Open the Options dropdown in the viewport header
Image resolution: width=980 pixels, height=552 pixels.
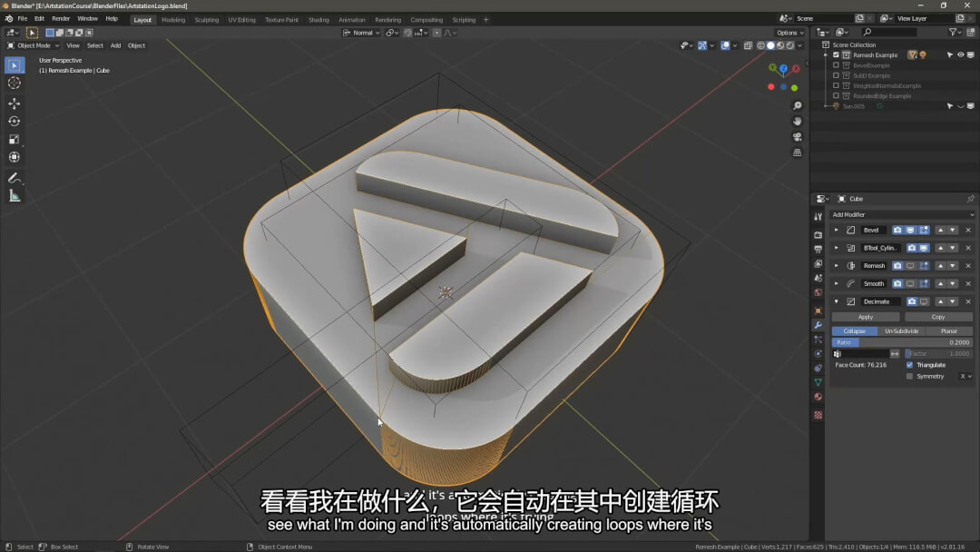pyautogui.click(x=789, y=33)
